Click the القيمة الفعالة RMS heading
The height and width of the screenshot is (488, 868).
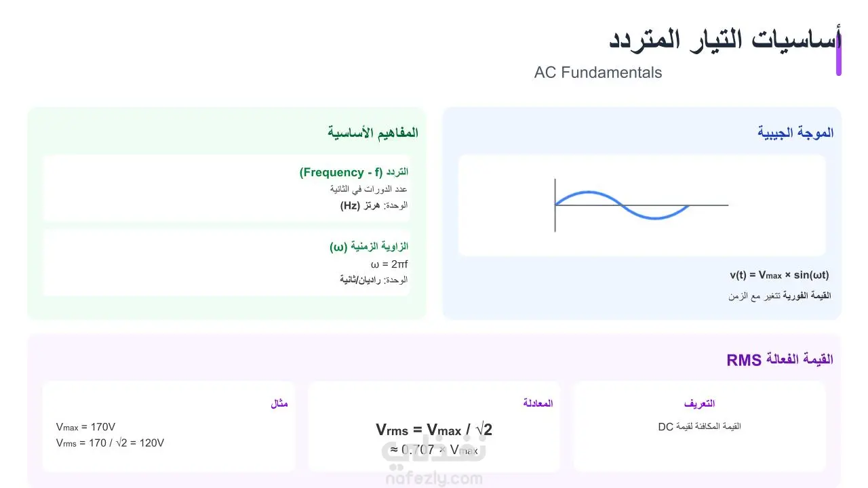point(780,360)
